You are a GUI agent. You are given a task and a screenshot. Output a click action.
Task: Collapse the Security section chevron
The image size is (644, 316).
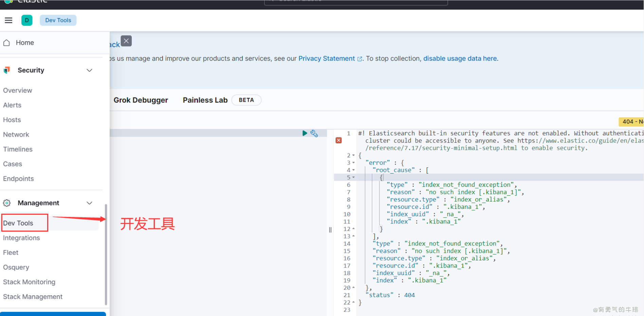[90, 70]
